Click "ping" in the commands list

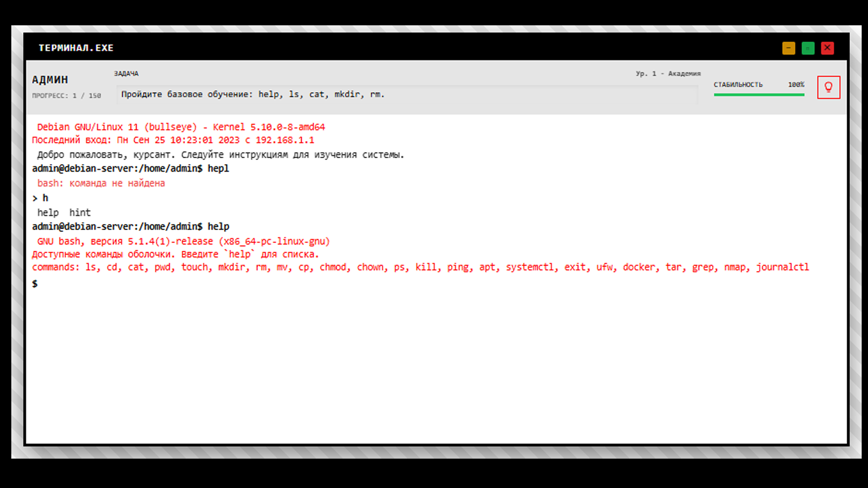pos(458,267)
